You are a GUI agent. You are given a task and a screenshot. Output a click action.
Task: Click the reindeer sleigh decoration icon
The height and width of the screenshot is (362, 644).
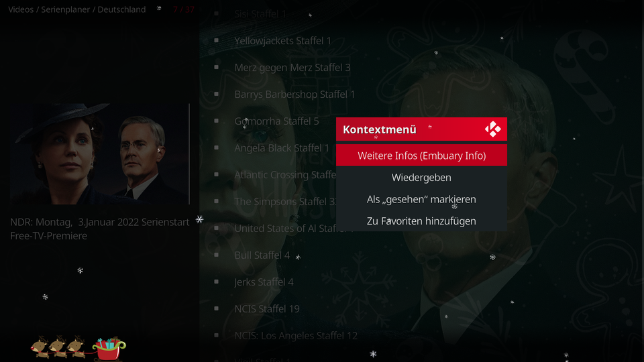[x=78, y=348]
